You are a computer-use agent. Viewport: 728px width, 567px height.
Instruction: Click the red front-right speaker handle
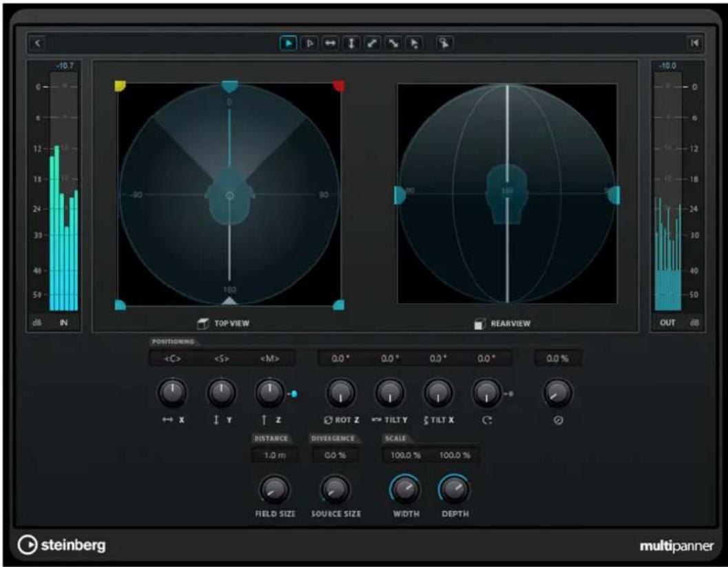(338, 86)
